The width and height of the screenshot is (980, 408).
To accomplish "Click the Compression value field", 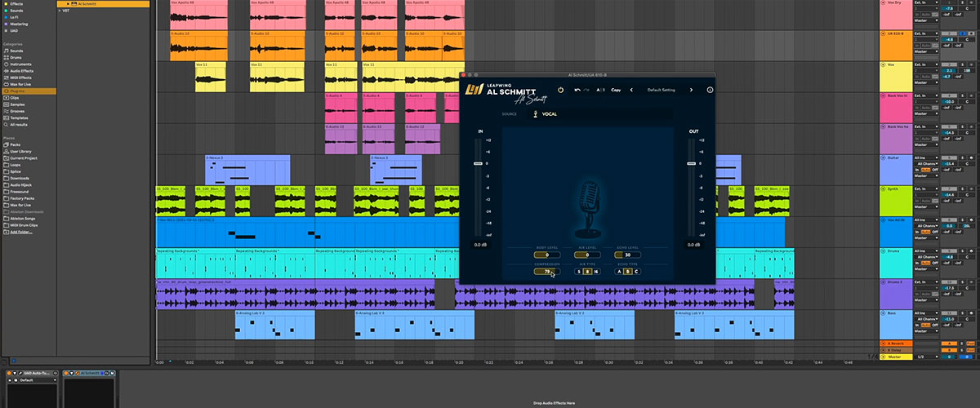I will [546, 271].
